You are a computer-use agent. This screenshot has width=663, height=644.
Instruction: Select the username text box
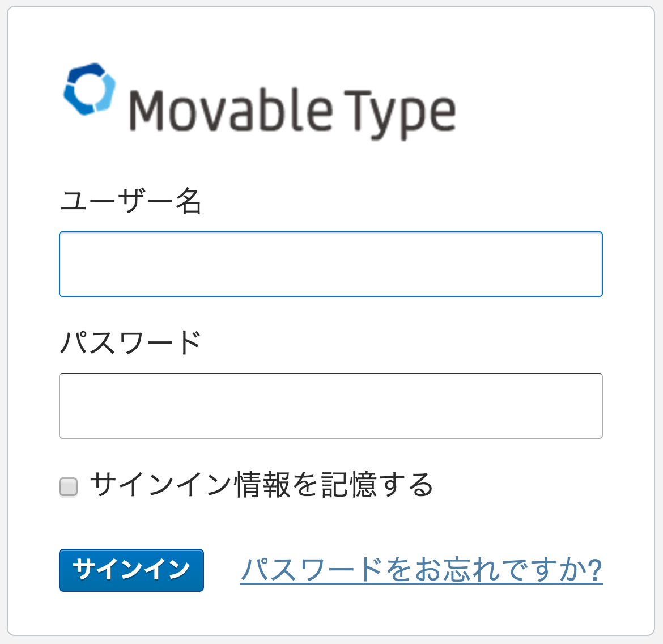coord(330,264)
